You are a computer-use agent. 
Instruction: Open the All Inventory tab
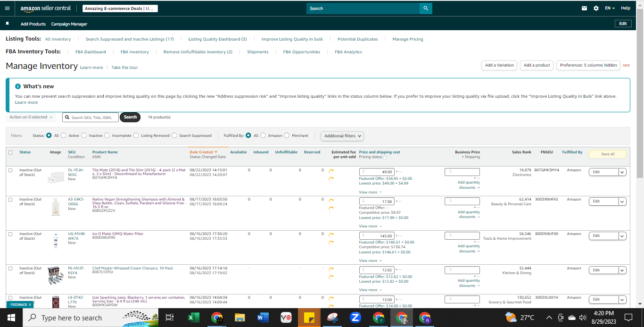(x=58, y=39)
